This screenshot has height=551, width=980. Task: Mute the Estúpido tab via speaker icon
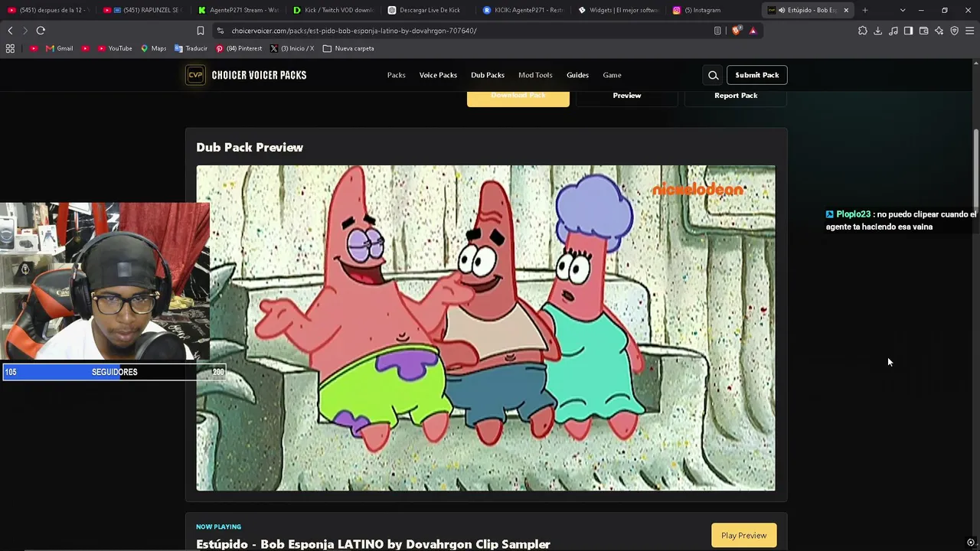781,10
